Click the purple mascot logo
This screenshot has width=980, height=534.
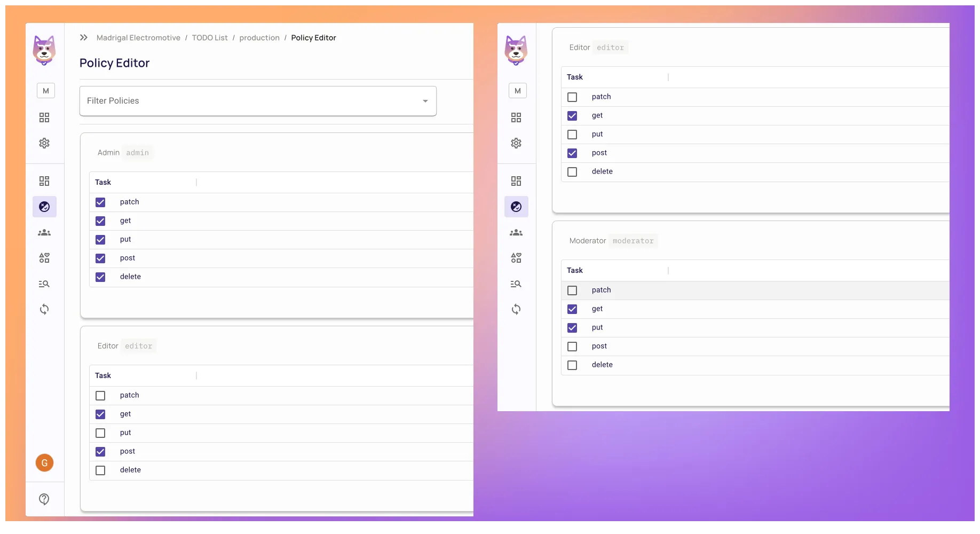click(44, 51)
